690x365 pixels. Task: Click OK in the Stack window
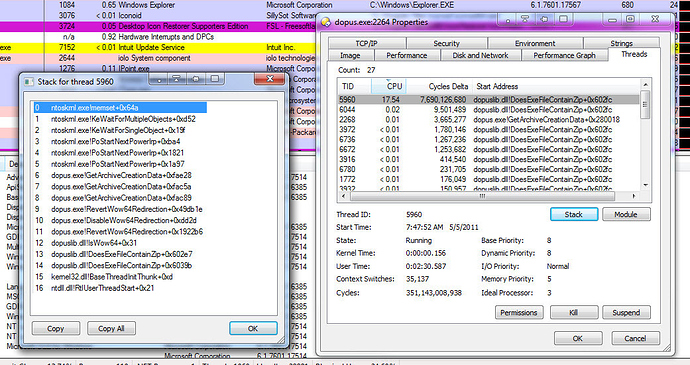253,328
